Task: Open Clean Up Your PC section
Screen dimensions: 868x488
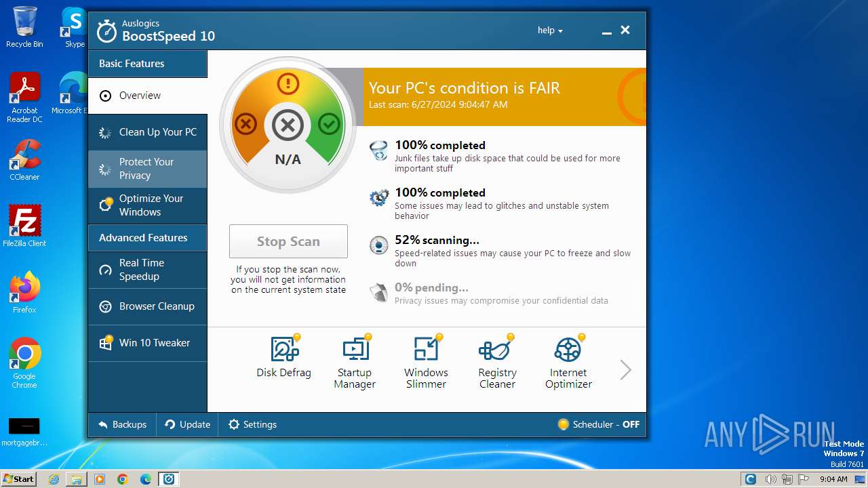Action: [148, 132]
